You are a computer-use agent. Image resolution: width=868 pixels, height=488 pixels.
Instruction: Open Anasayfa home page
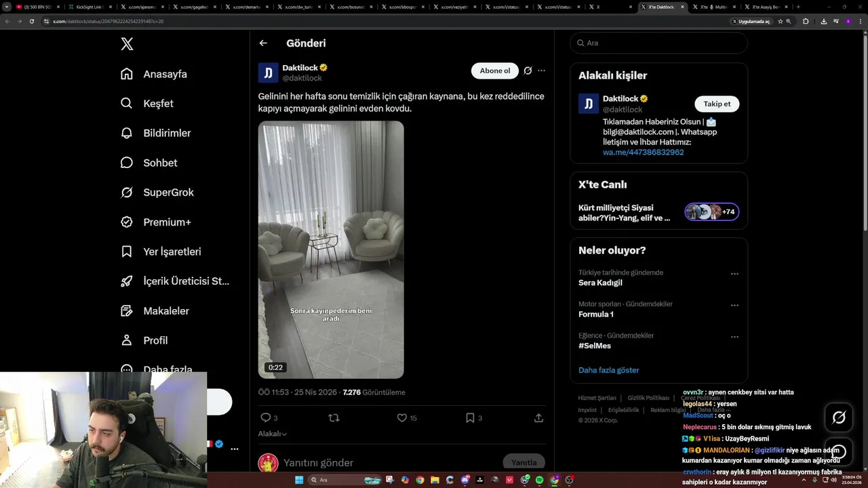154,74
